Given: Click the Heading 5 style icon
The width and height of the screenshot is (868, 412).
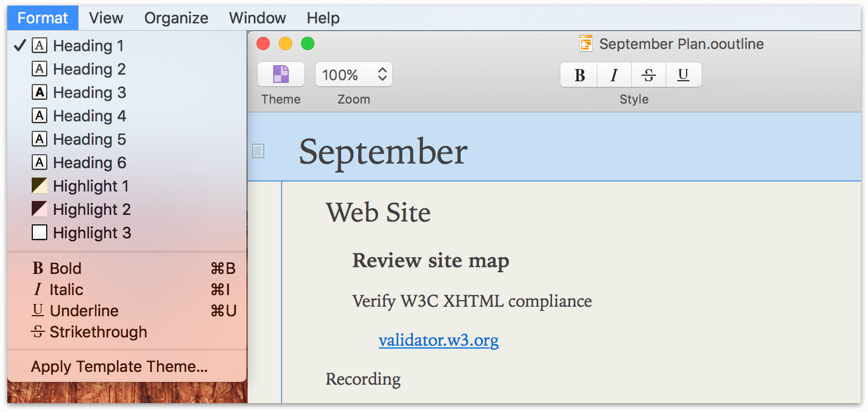Looking at the screenshot, I should [40, 139].
